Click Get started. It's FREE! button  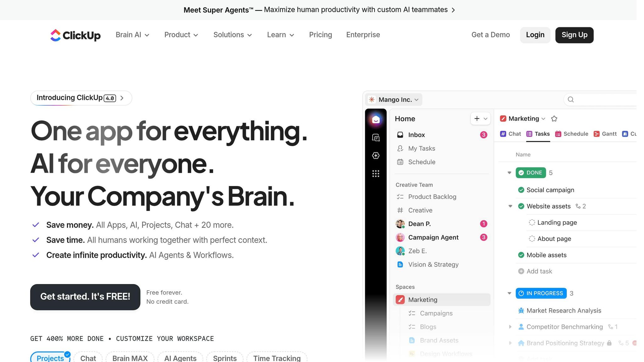pos(85,297)
